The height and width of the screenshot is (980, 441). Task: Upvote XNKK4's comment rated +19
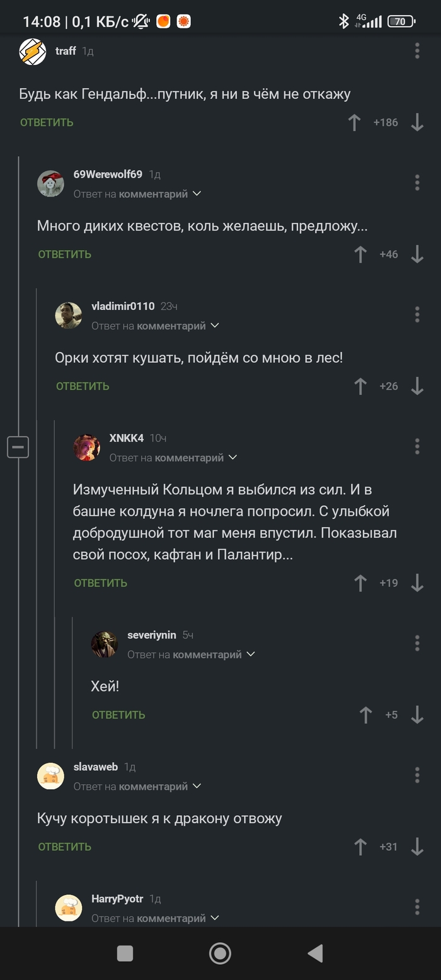pos(360,583)
